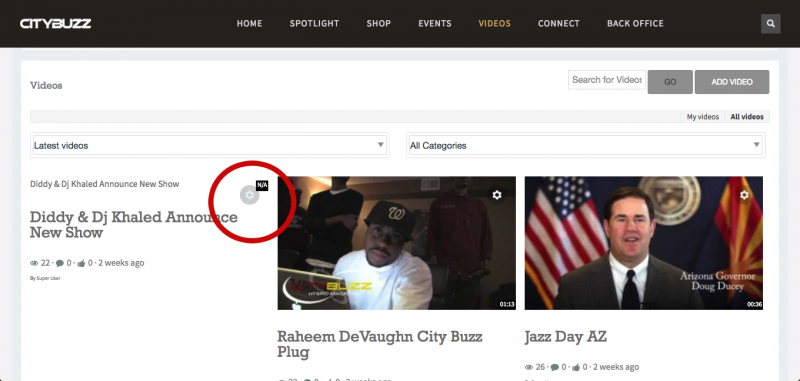Click the 01:13 duration label
Screen dimensions: 800x381
tap(507, 304)
